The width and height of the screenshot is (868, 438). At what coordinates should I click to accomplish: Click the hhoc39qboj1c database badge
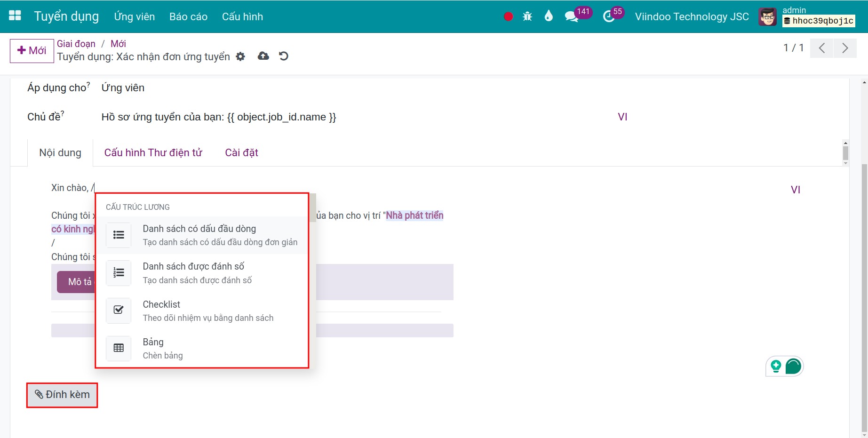tap(819, 21)
